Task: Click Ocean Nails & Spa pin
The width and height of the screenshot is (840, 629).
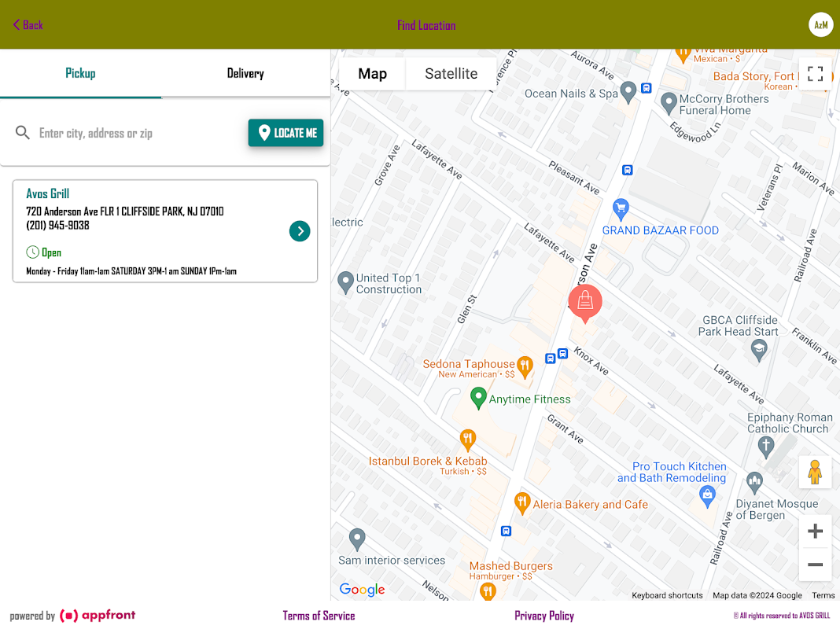Action: coord(628,93)
